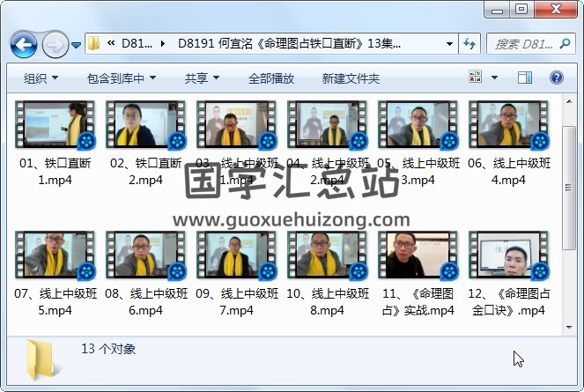The height and width of the screenshot is (392, 584).
Task: Click the 全部播放 button
Action: click(x=271, y=78)
